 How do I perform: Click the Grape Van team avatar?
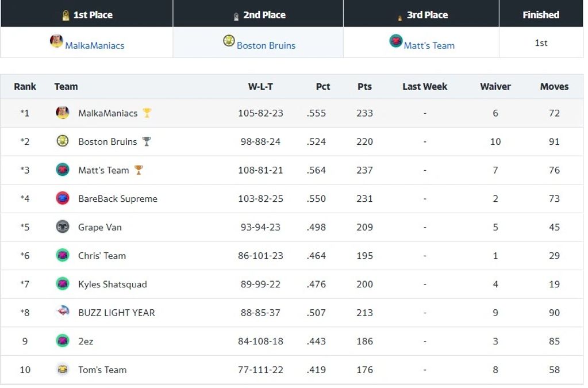click(63, 227)
